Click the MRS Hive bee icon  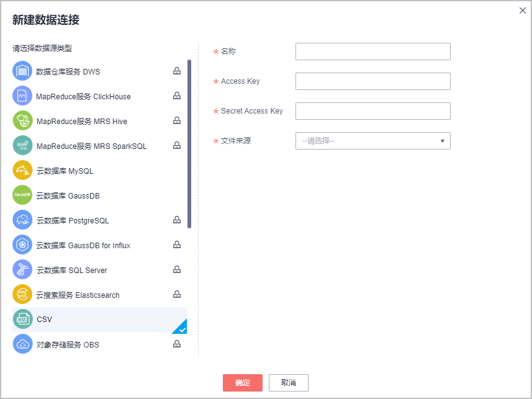coord(23,120)
